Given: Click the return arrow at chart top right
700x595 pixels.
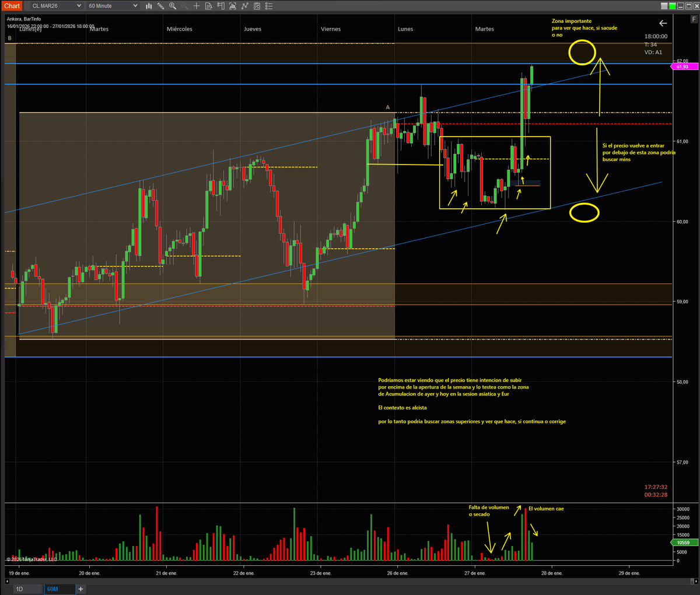Looking at the screenshot, I should point(663,23).
